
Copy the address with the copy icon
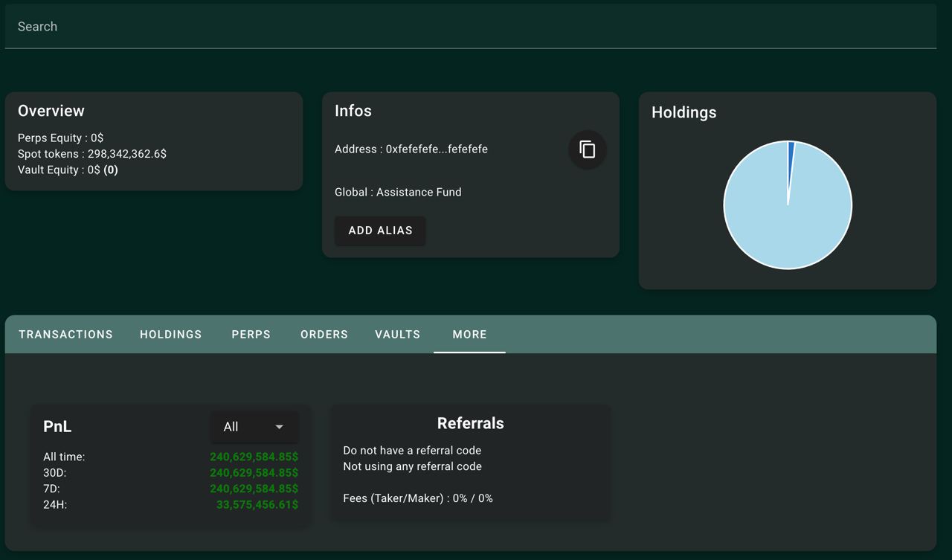[x=588, y=149]
